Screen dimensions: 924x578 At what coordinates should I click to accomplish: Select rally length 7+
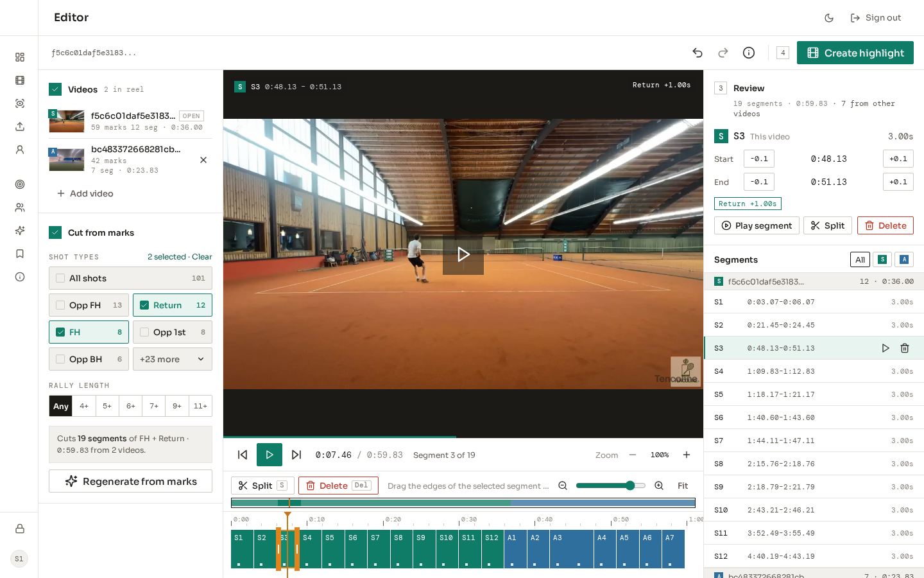154,406
